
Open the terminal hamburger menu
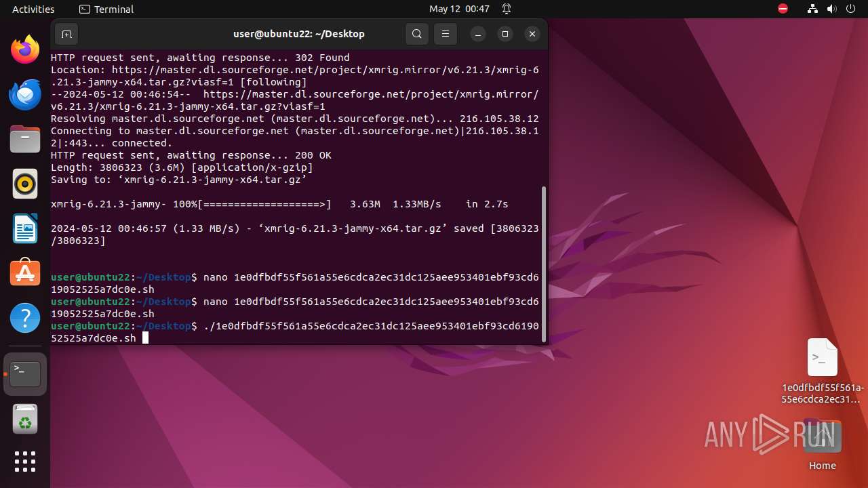[445, 34]
